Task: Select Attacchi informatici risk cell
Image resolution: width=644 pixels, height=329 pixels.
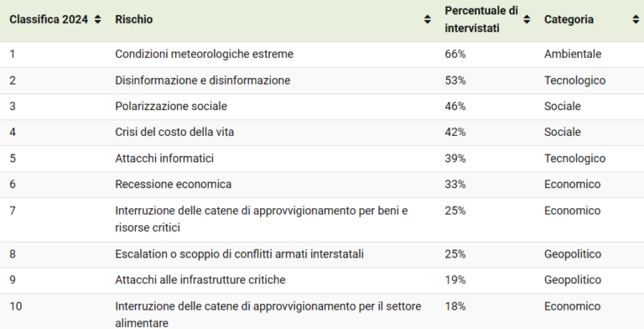Action: pos(164,159)
